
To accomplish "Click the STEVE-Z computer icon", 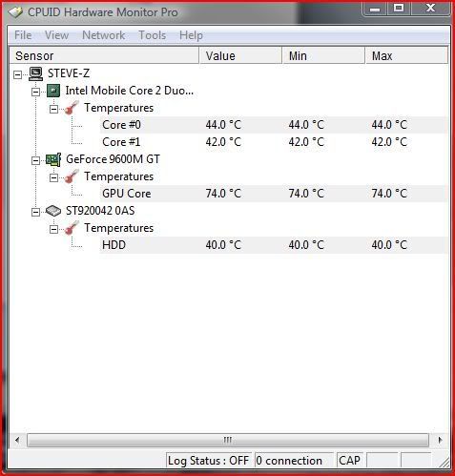I will click(x=35, y=73).
